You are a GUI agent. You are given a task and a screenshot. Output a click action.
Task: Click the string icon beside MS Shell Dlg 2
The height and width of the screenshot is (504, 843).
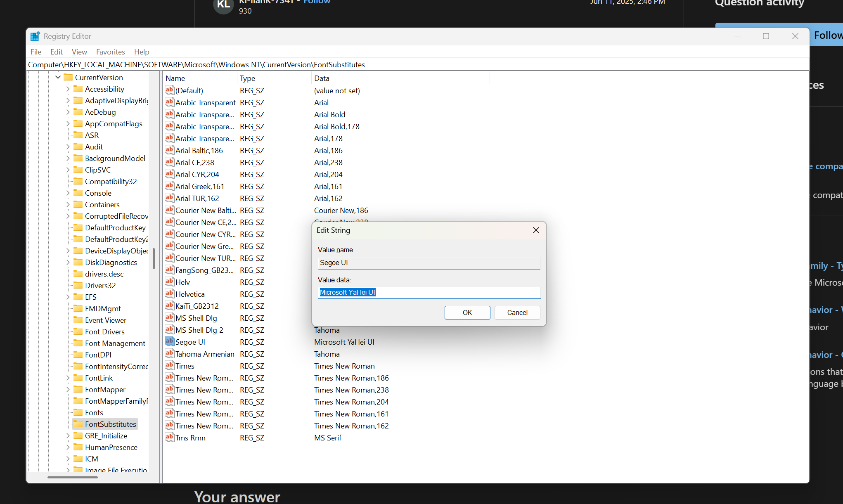click(x=169, y=330)
